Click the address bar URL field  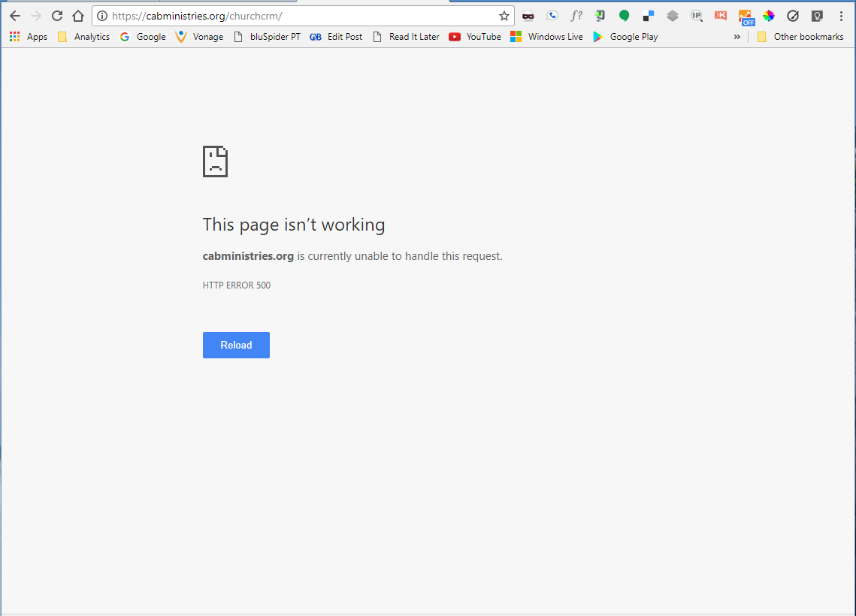click(303, 16)
